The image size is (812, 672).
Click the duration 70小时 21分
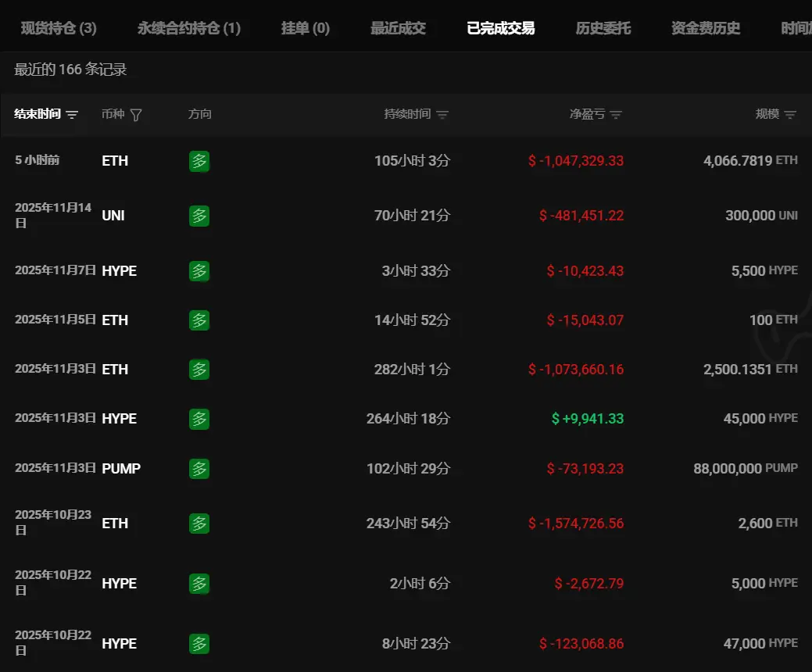coord(412,216)
